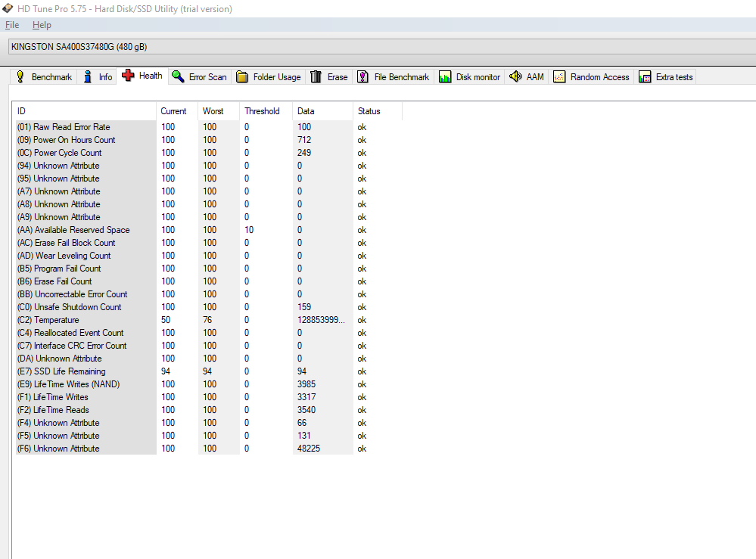Select the Erase Fail Block Count row
Viewport: 756px width, 559px height.
(208, 242)
